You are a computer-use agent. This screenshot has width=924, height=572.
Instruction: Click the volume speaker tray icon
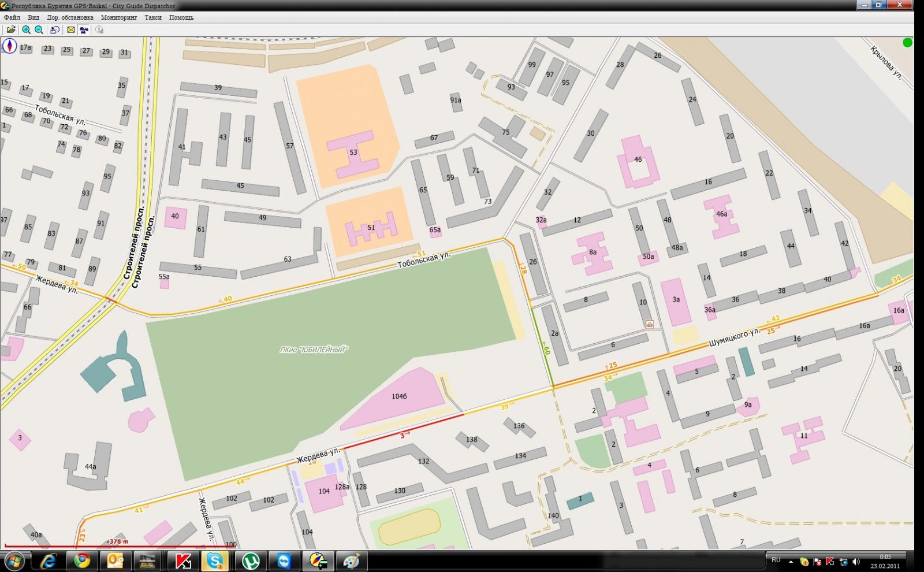click(x=856, y=561)
